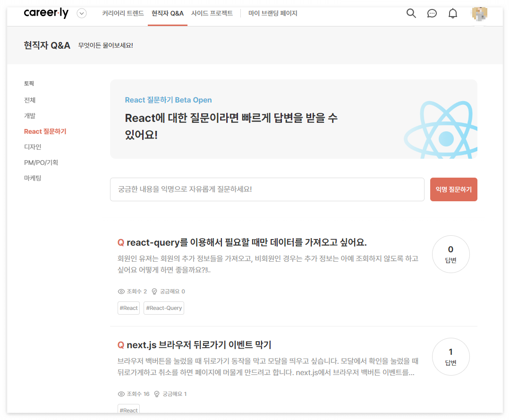The height and width of the screenshot is (420, 510).
Task: Click the React banner headline text
Action: point(231,126)
